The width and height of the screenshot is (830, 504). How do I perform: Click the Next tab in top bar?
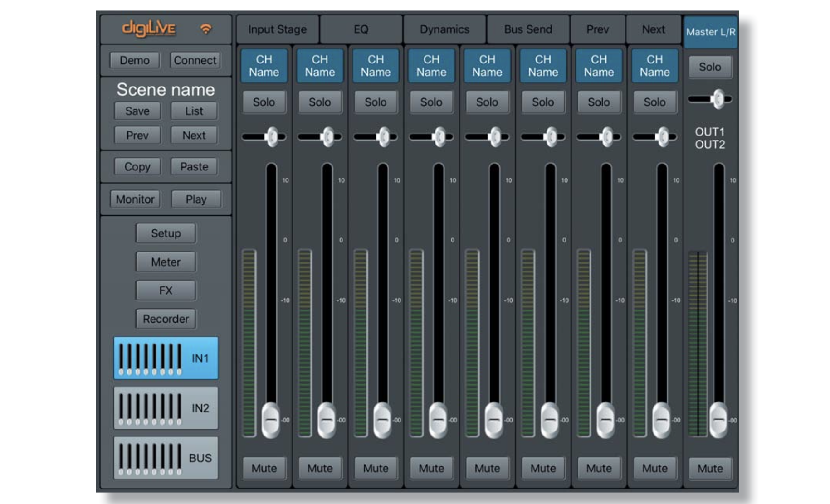(x=654, y=29)
